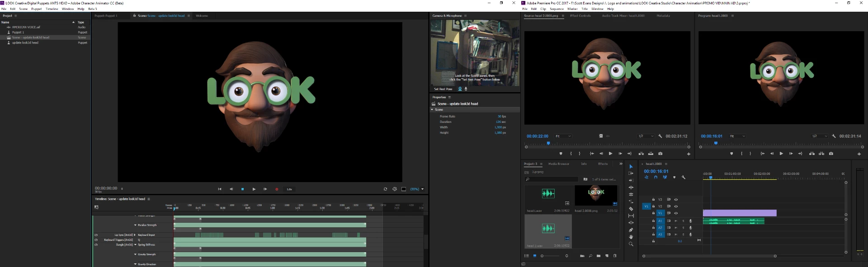Viewport: 868px width, 267px height.
Task: Go to start of Character Animator scene
Action: [220, 189]
